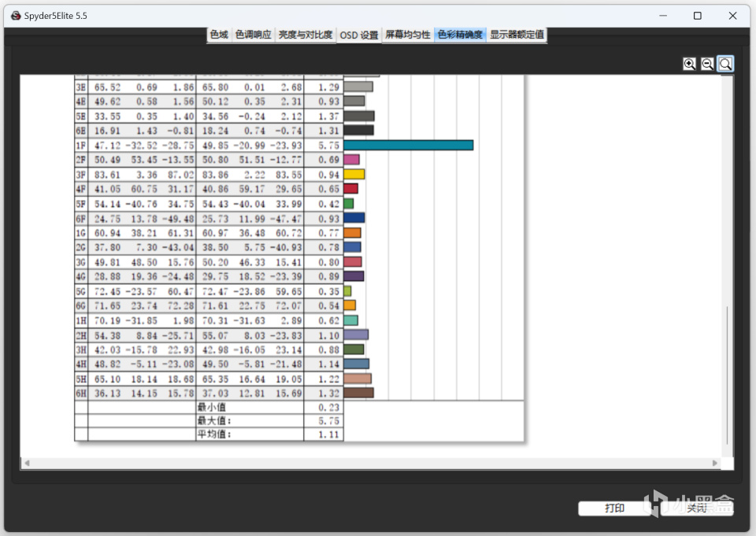Click the 最大值 label
Viewport: 756px width, 536px height.
tap(214, 421)
